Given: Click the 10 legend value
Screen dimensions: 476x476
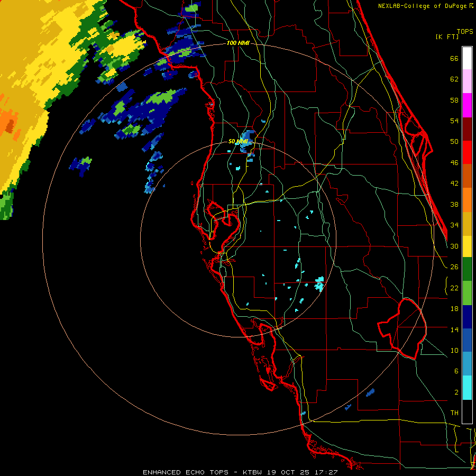Looking at the screenshot, I should (x=454, y=351).
